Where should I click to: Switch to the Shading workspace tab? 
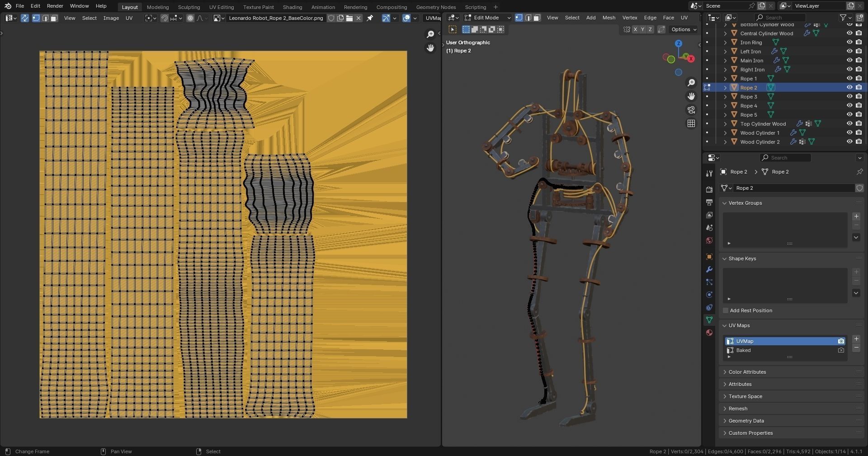click(x=292, y=7)
